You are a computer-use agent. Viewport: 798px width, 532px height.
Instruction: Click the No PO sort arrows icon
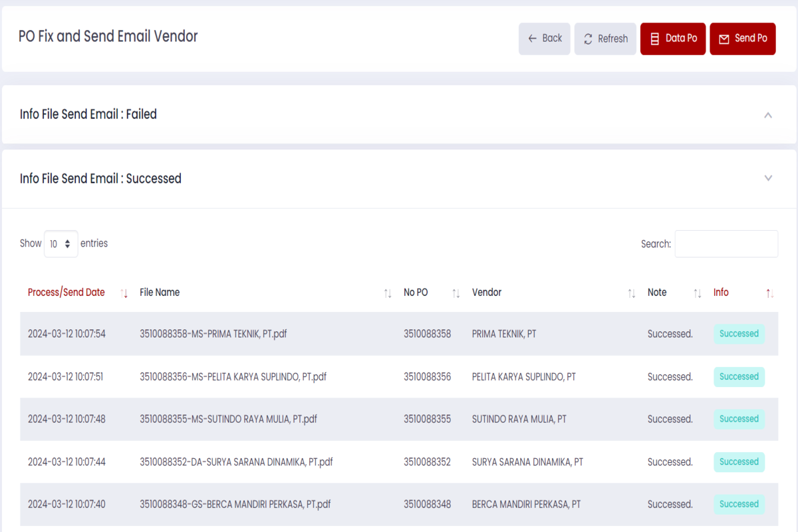click(x=456, y=293)
